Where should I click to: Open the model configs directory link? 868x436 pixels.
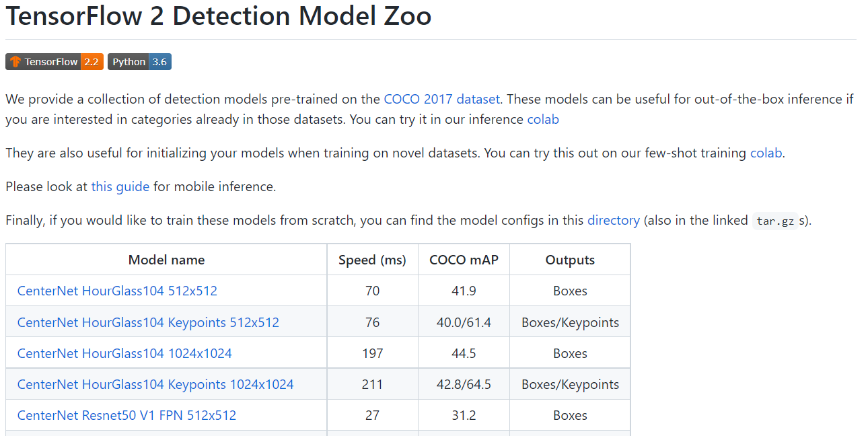pyautogui.click(x=613, y=220)
